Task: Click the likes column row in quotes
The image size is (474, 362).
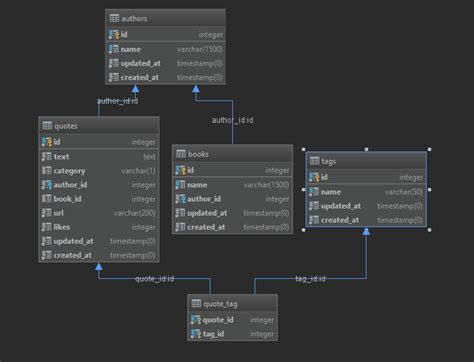Action: tap(99, 227)
